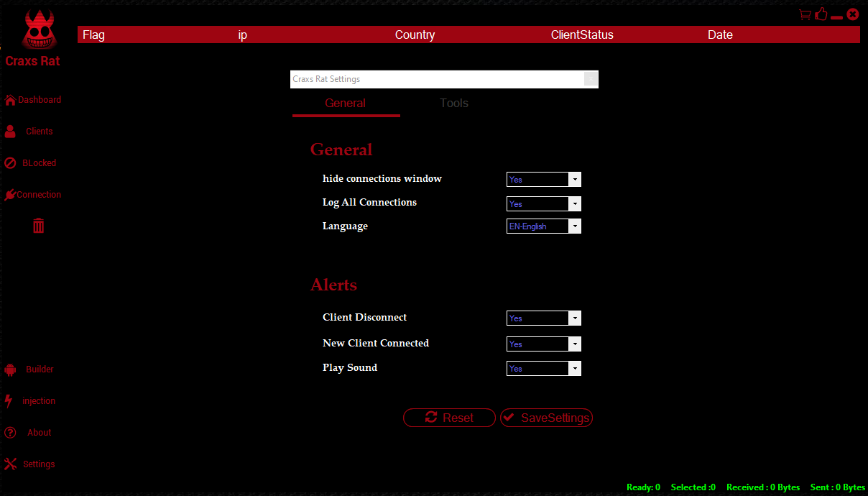The image size is (868, 496).
Task: Click the 'Alerts' section heading
Action: pos(333,285)
